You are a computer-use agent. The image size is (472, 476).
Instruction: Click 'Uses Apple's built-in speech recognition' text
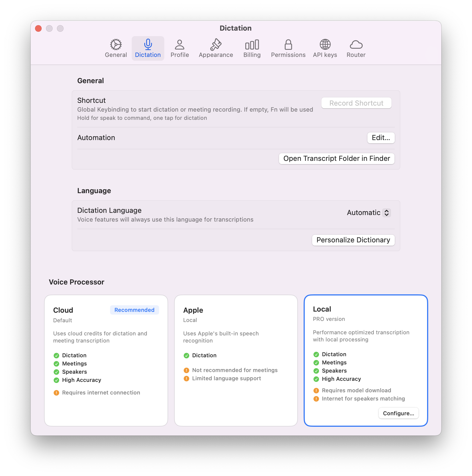[221, 337]
